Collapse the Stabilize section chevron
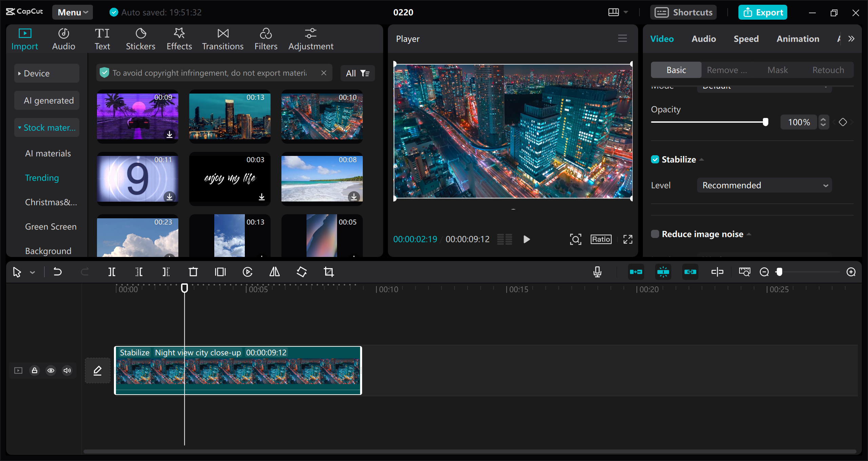This screenshot has width=868, height=461. click(x=702, y=159)
